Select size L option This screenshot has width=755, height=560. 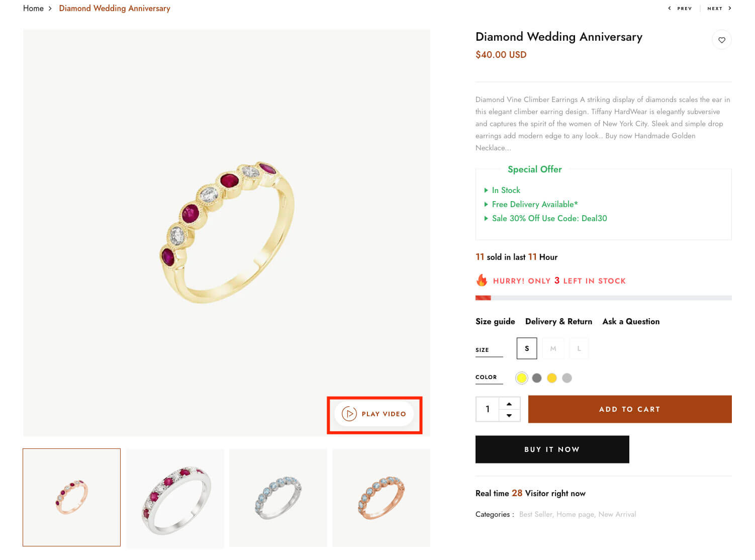pyautogui.click(x=579, y=348)
